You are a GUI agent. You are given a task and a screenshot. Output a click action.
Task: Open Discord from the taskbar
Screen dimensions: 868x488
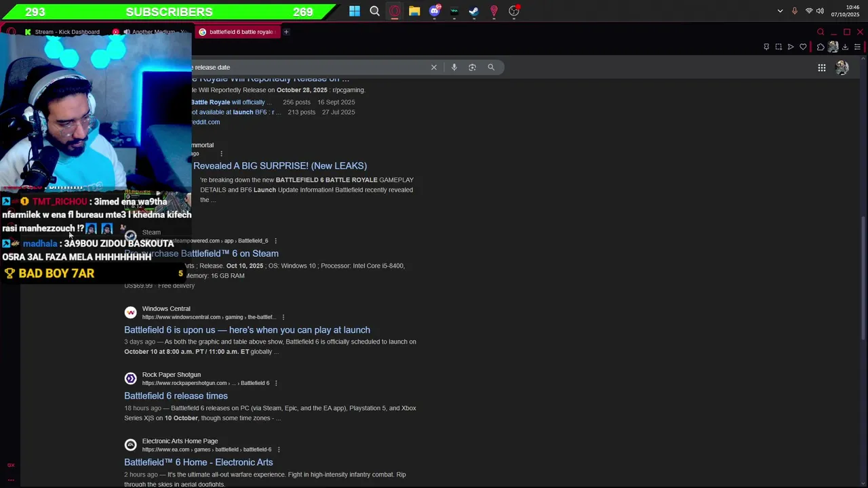pos(435,11)
